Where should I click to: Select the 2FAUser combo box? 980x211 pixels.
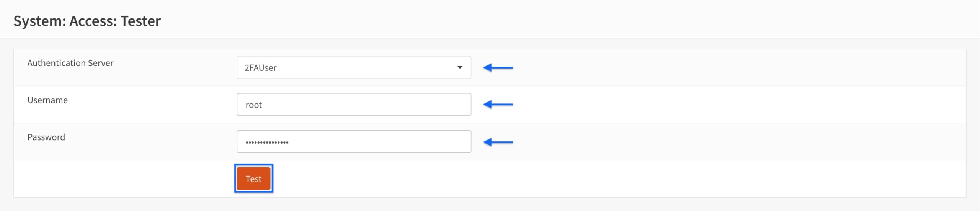pos(354,67)
